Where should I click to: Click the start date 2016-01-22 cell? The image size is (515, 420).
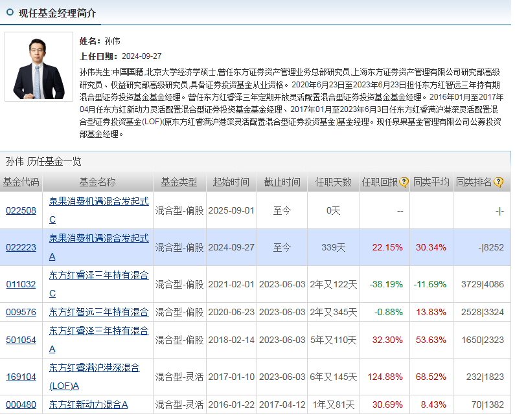pyautogui.click(x=231, y=404)
